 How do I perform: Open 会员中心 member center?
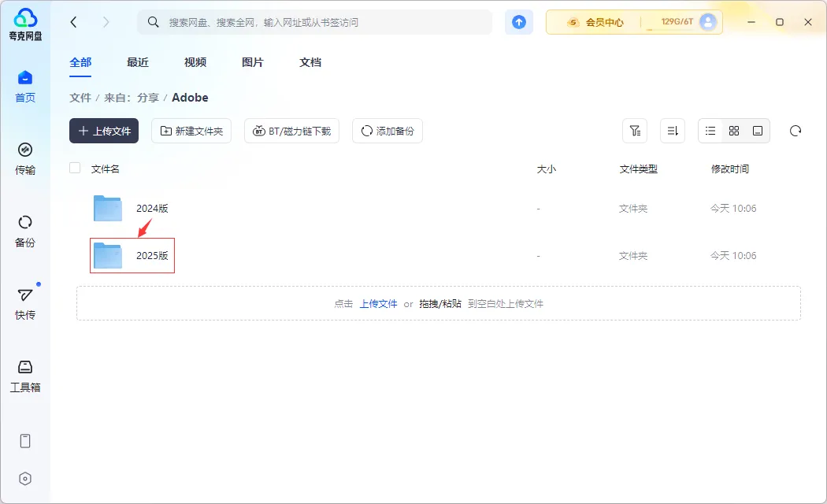(x=595, y=22)
